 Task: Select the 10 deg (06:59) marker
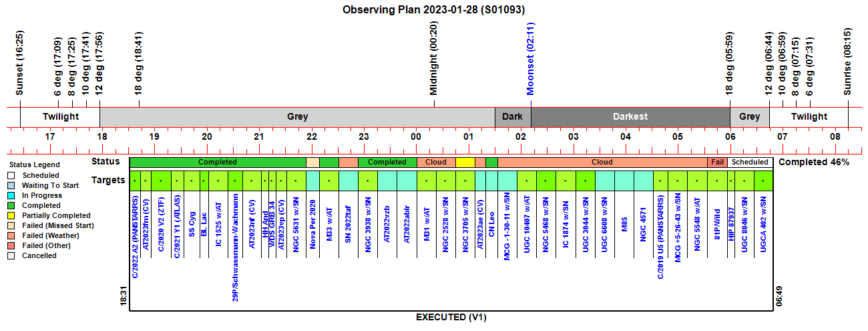click(782, 65)
